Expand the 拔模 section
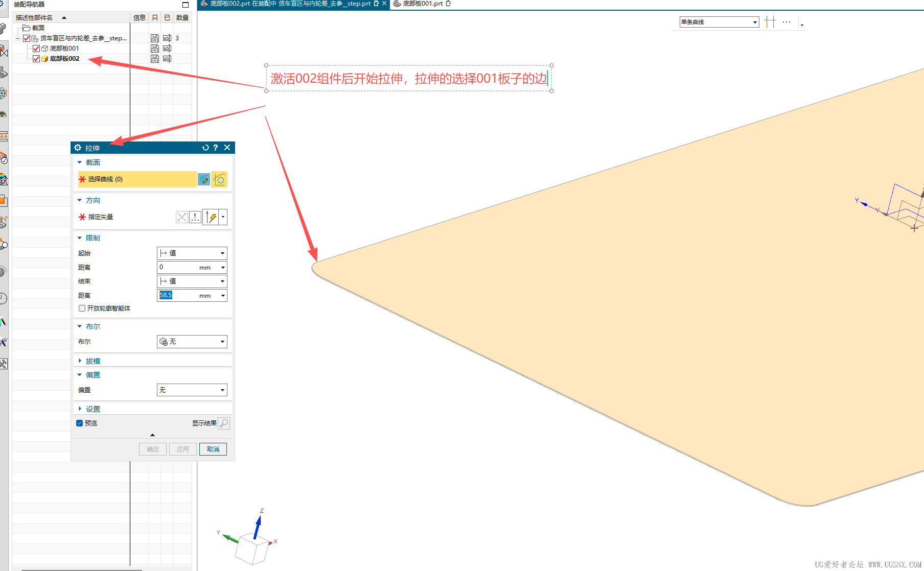This screenshot has height=571, width=924. [x=80, y=361]
